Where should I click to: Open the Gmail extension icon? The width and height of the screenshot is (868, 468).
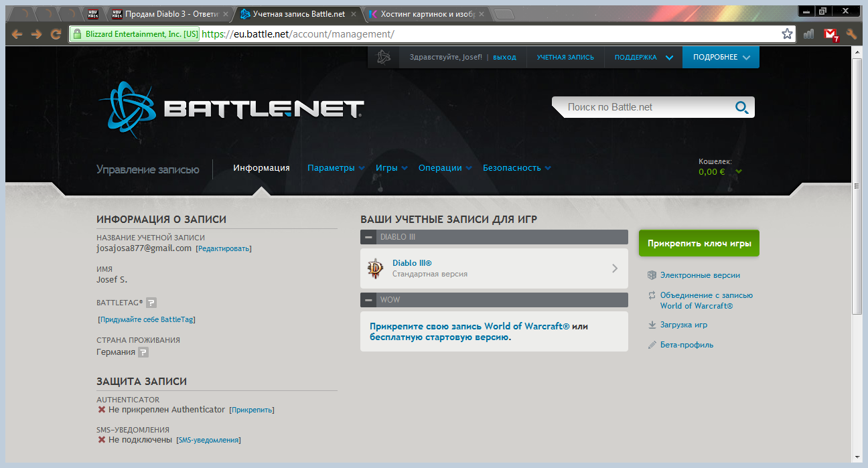click(x=830, y=34)
